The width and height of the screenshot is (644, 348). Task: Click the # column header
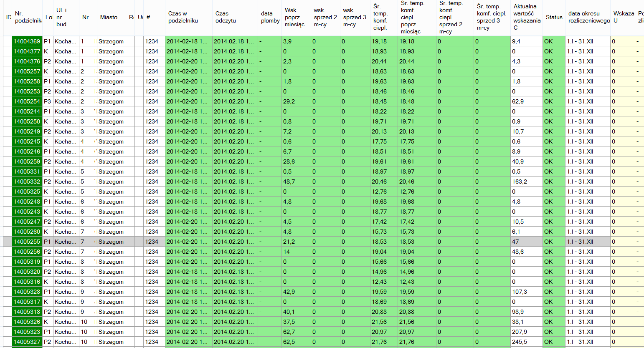click(x=154, y=17)
